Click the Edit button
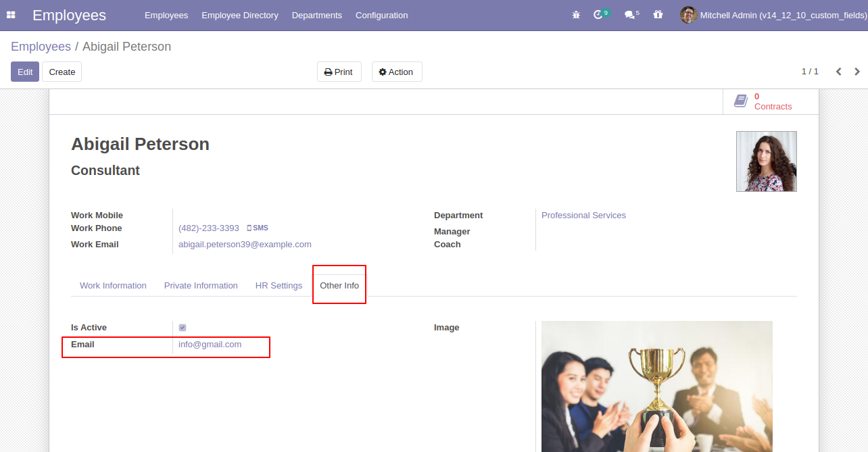Screen dimensions: 868x452 click(x=25, y=72)
